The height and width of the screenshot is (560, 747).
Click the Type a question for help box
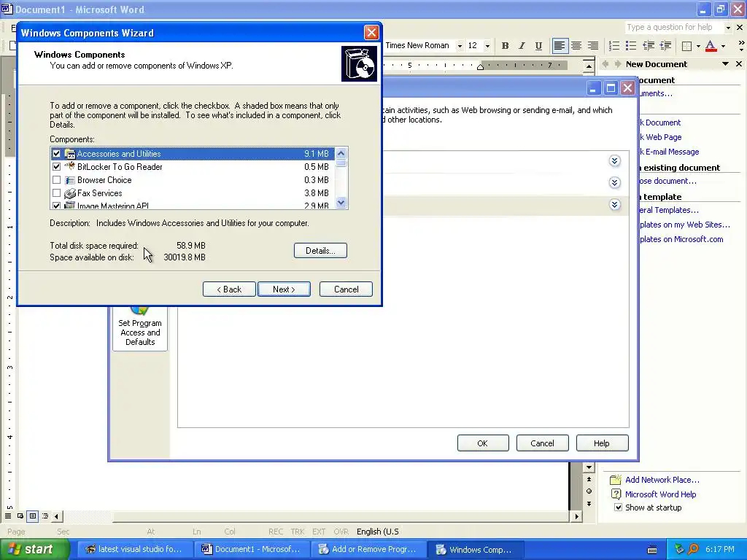pyautogui.click(x=673, y=28)
